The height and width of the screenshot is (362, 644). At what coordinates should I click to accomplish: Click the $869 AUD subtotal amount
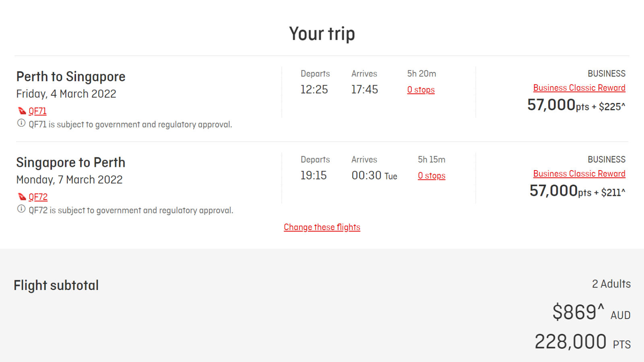591,312
